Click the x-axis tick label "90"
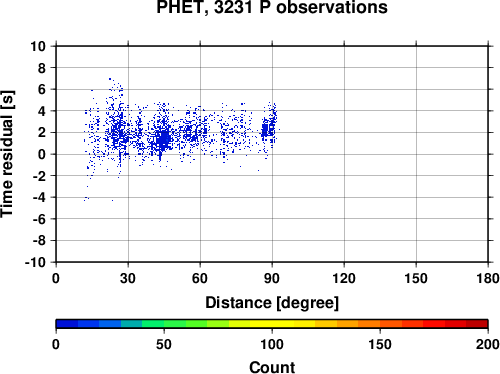The width and height of the screenshot is (500, 374). 272,278
